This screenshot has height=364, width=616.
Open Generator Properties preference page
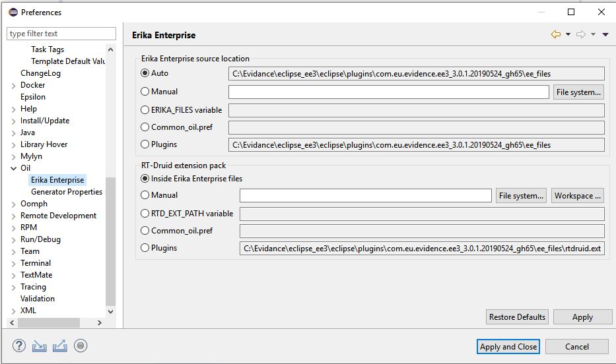point(67,192)
